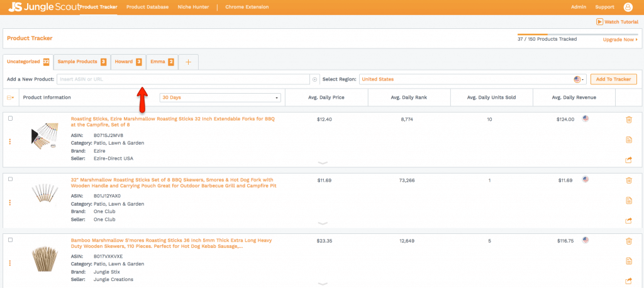Viewport: 644px width, 288px height.
Task: Open Ezire Marshmallow Roasting Sticks product title link
Action: point(172,122)
